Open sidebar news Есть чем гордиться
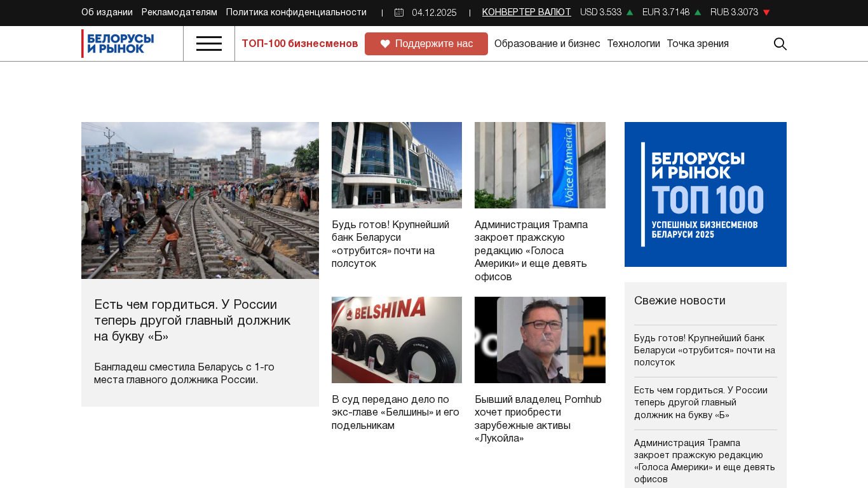 pos(701,403)
